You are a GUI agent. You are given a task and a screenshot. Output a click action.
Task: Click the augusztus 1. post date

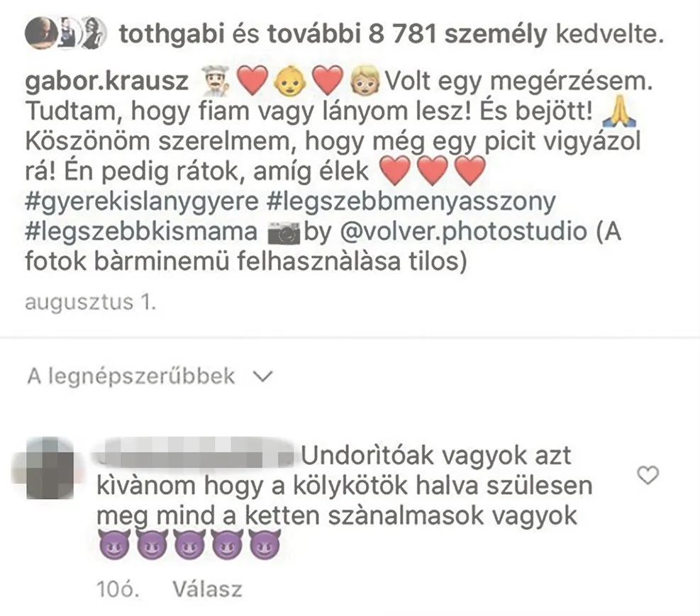pos(91,303)
